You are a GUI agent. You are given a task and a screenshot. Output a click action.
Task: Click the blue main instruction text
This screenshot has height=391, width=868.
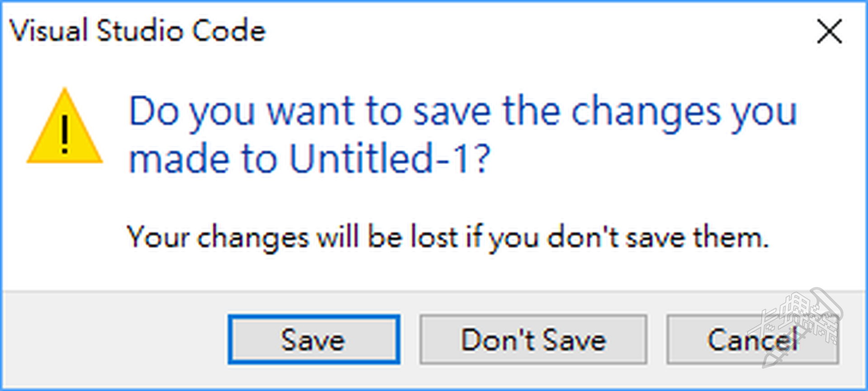tap(462, 135)
